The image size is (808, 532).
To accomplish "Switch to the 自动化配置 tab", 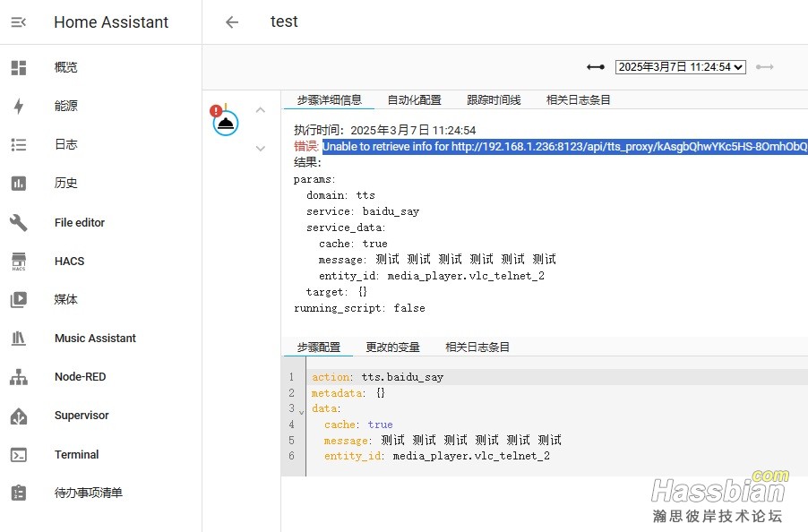I will 415,100.
